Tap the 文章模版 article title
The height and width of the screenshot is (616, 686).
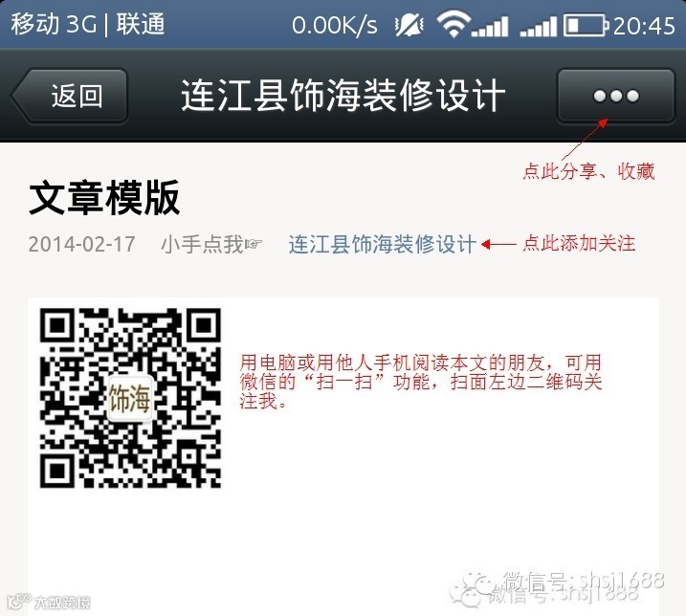coord(104,198)
